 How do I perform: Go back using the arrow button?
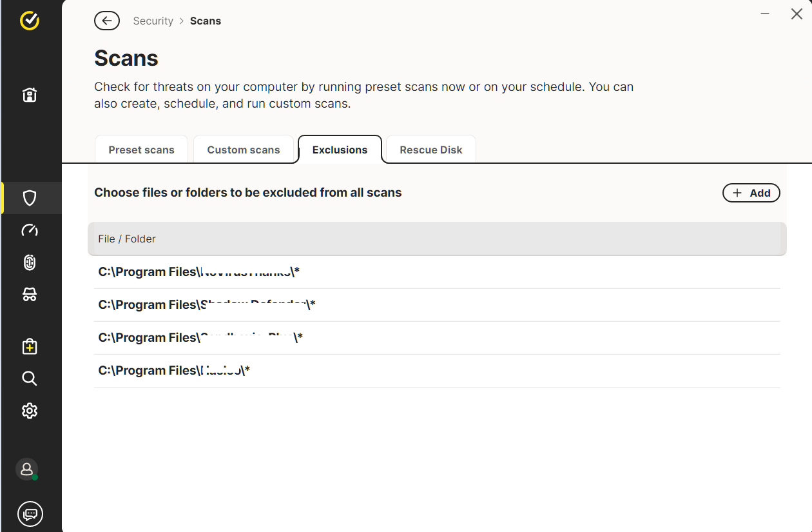click(x=107, y=21)
